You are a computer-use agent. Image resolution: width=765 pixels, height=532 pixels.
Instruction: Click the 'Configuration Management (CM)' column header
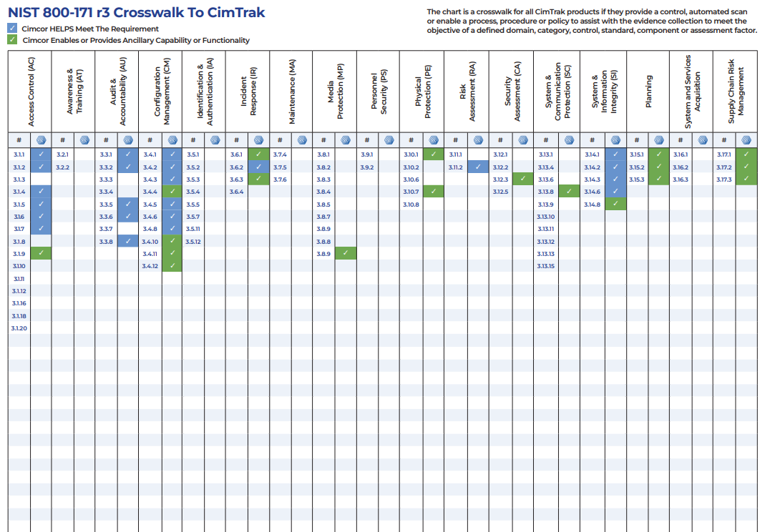pos(162,92)
